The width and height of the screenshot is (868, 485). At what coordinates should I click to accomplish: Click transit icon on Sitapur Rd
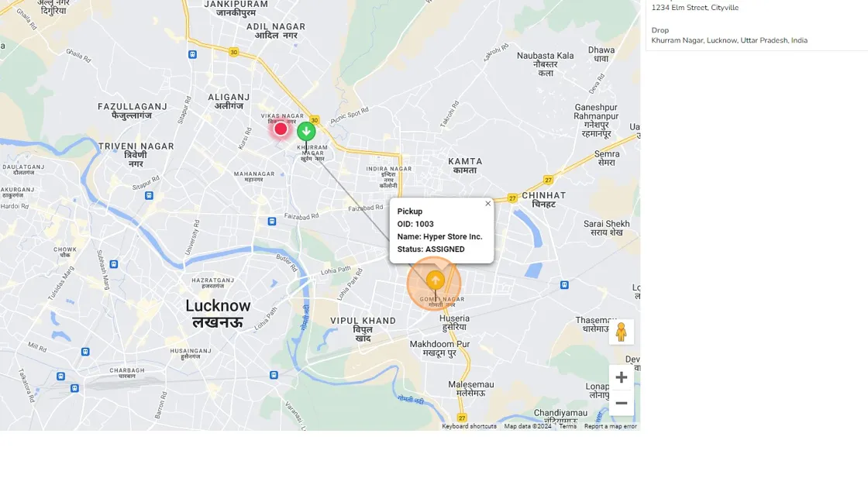[x=149, y=195]
